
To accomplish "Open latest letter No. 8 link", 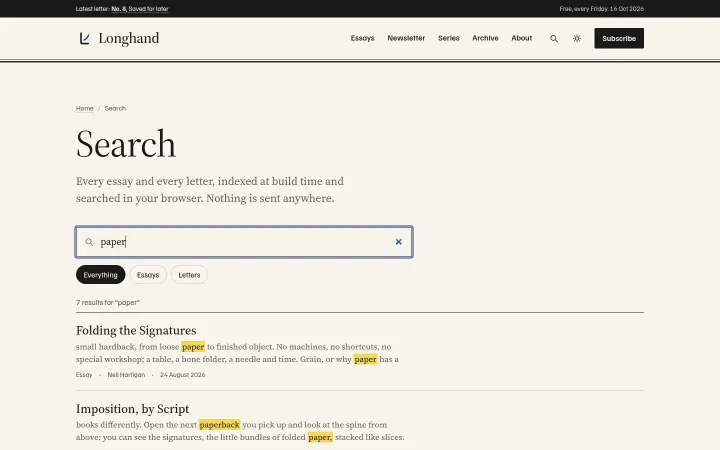I will (140, 9).
